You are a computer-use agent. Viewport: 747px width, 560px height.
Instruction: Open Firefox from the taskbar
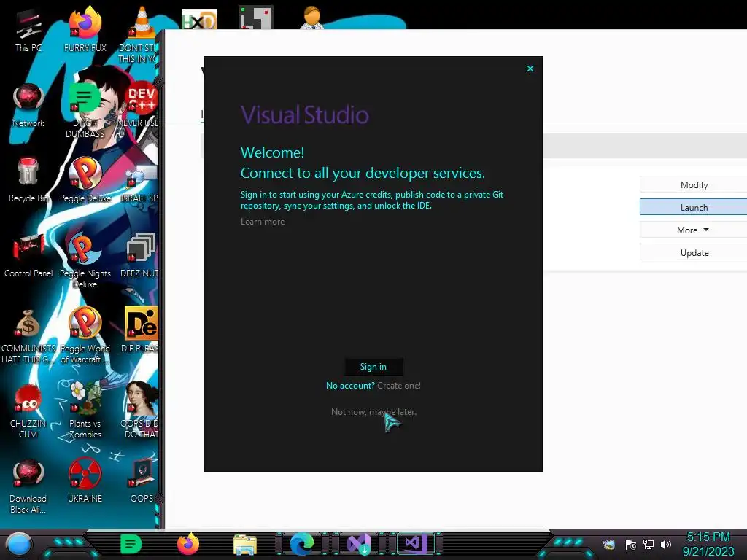click(187, 544)
